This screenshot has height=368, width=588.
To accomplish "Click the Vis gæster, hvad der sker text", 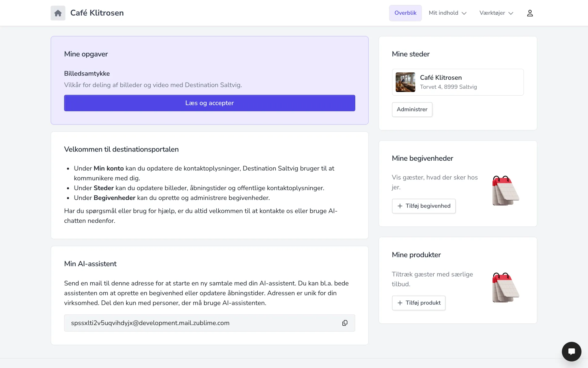I will click(435, 182).
